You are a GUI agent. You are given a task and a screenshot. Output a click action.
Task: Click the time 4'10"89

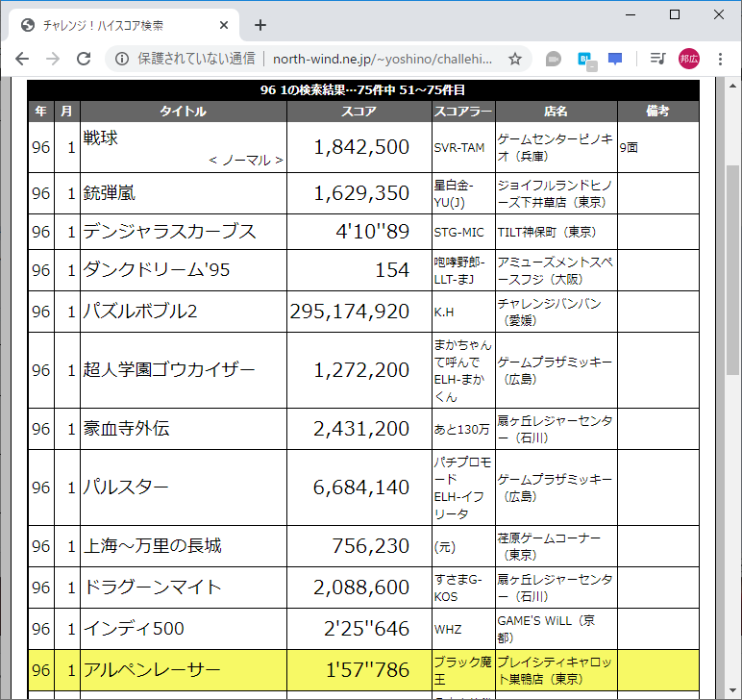(372, 232)
